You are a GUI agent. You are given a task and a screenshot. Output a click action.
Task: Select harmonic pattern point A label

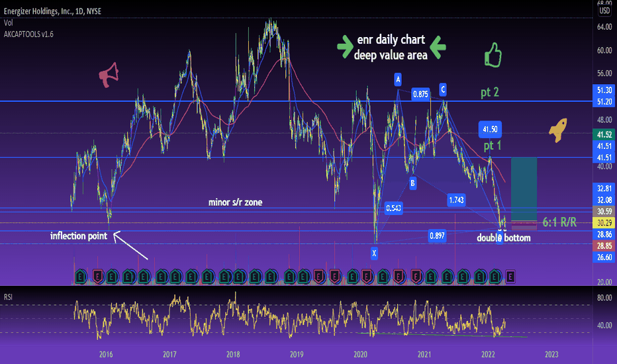[398, 80]
